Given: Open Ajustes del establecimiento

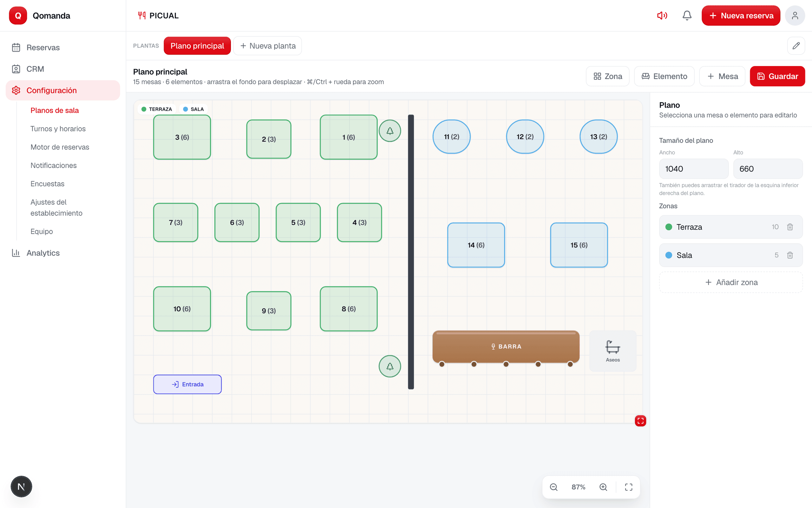Looking at the screenshot, I should click(56, 208).
